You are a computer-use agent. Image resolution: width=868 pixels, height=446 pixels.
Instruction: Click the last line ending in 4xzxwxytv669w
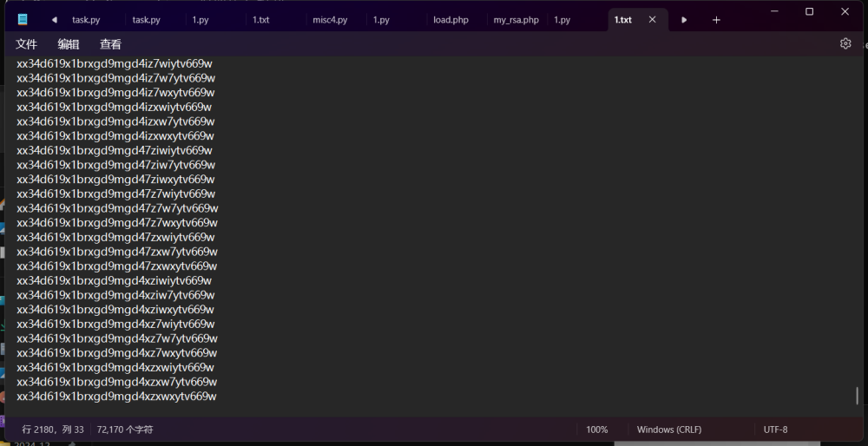point(116,397)
